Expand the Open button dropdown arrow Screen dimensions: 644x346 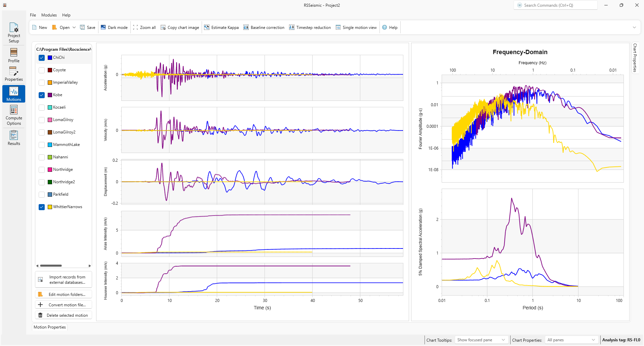coord(74,28)
